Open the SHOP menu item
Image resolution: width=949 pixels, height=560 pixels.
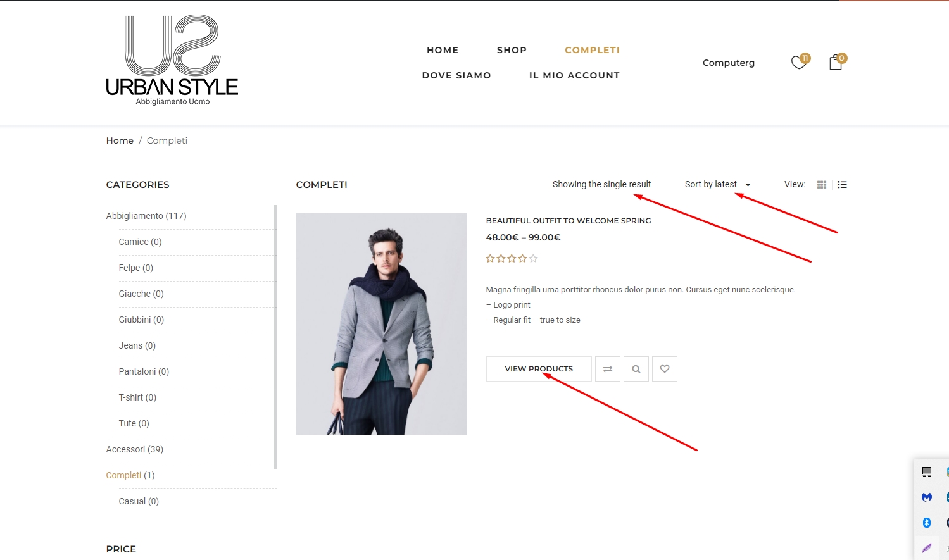click(512, 50)
